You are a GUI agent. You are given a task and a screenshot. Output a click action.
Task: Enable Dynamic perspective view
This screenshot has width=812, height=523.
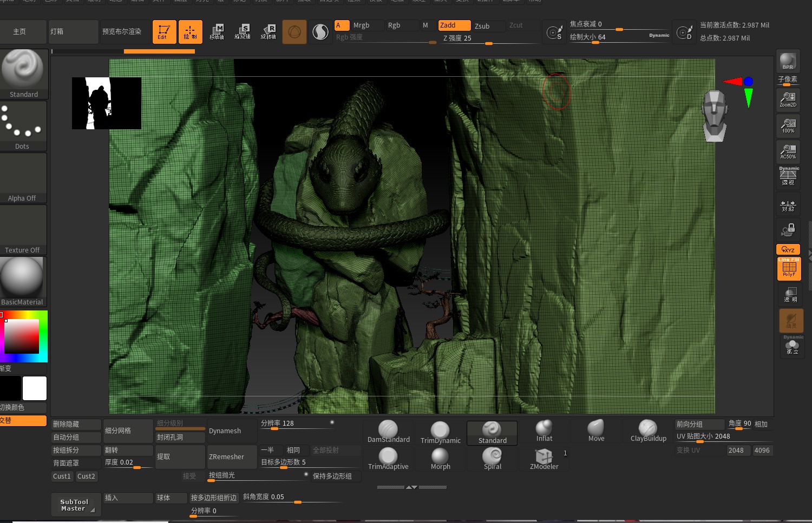[x=788, y=176]
